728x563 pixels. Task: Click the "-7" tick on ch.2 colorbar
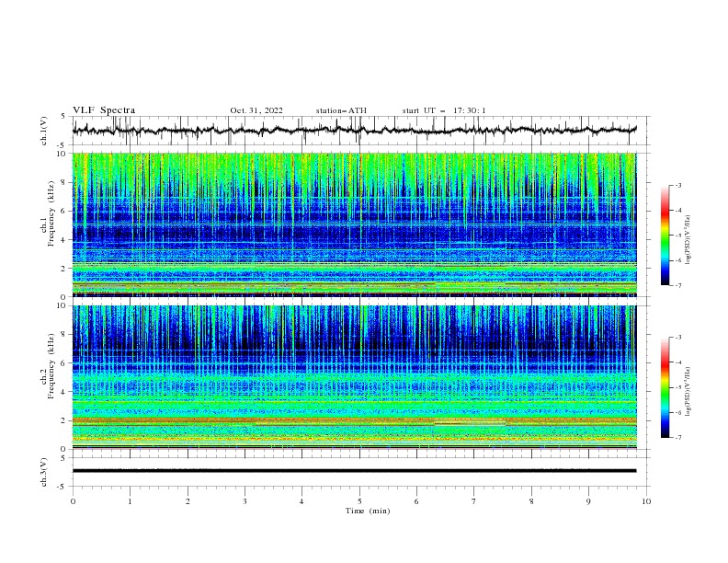point(678,438)
